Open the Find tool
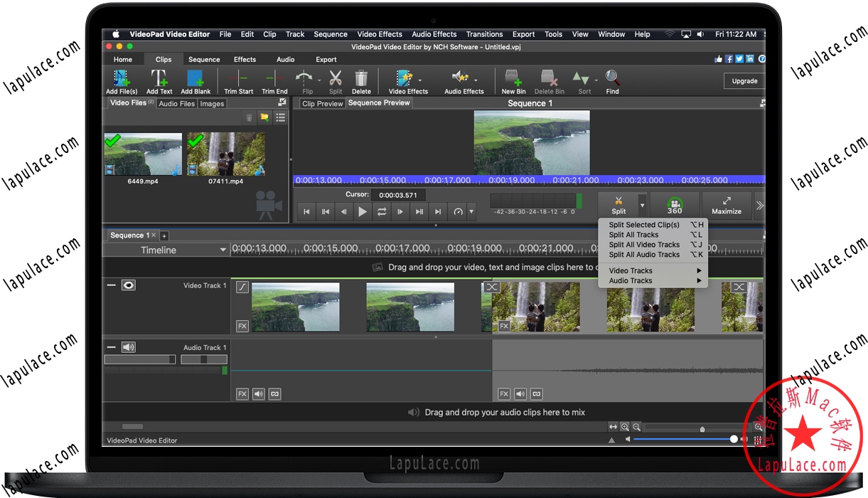 (611, 80)
